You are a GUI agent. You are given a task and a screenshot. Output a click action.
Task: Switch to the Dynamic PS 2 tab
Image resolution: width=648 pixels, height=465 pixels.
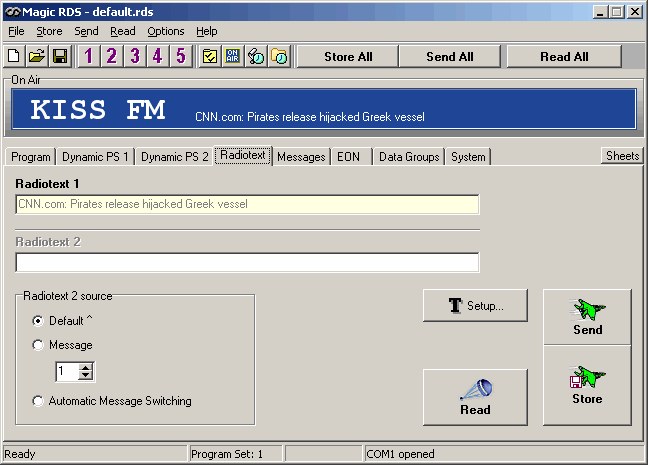174,157
